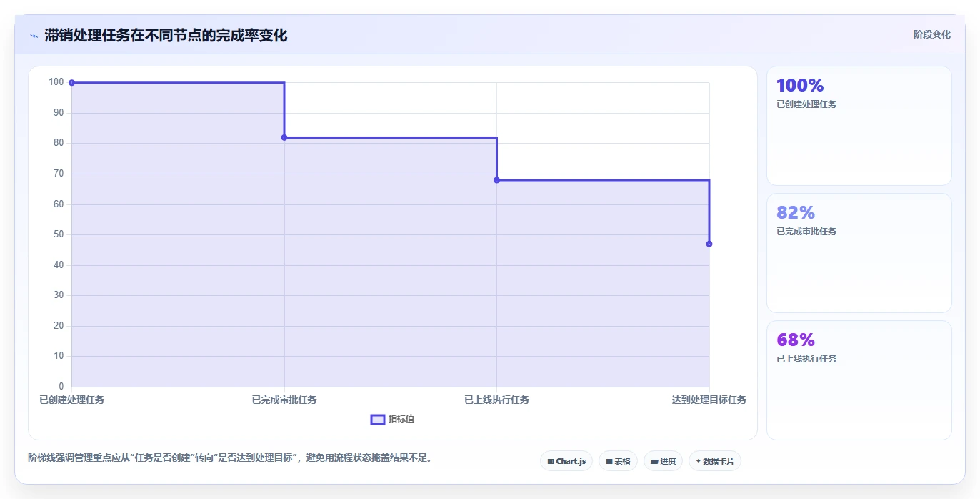Open the 100% 已创建处理任务 card

click(859, 126)
